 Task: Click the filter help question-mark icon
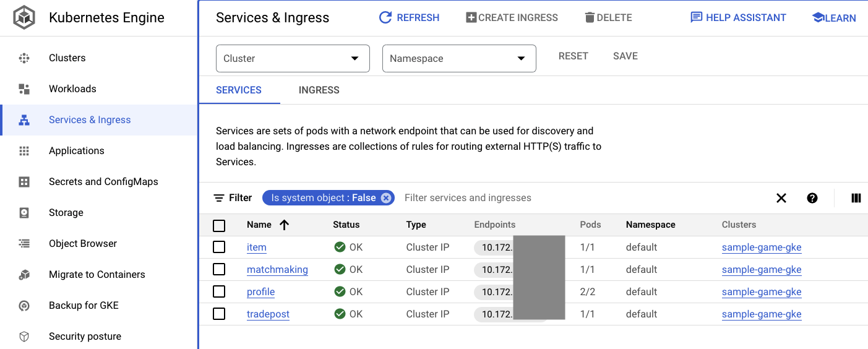coord(812,198)
